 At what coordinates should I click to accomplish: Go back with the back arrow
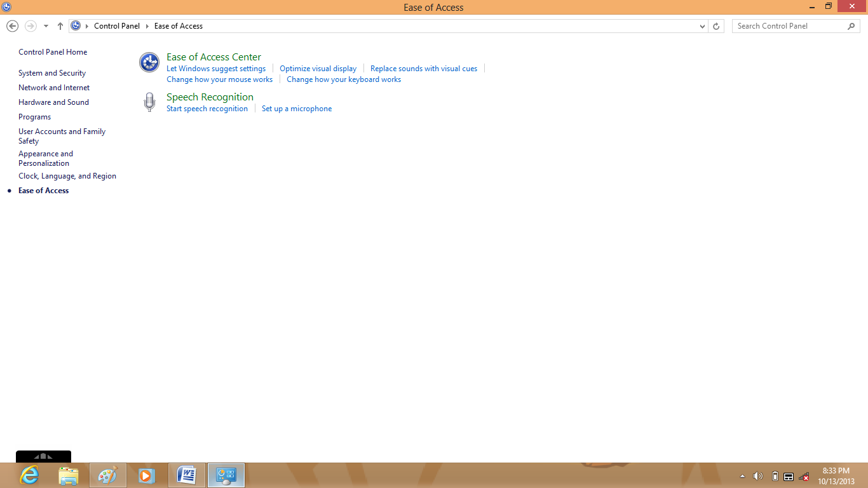pyautogui.click(x=12, y=26)
